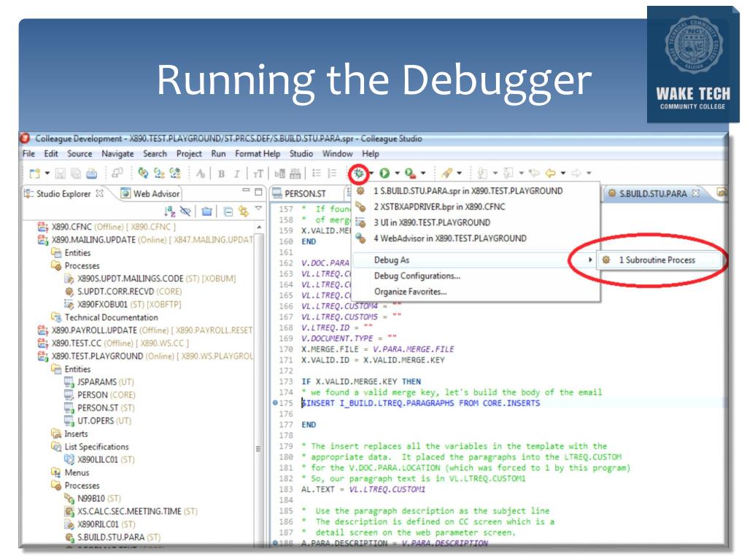Viewport: 747px width, 560px height.
Task: Click the Save All icon
Action: (76, 174)
